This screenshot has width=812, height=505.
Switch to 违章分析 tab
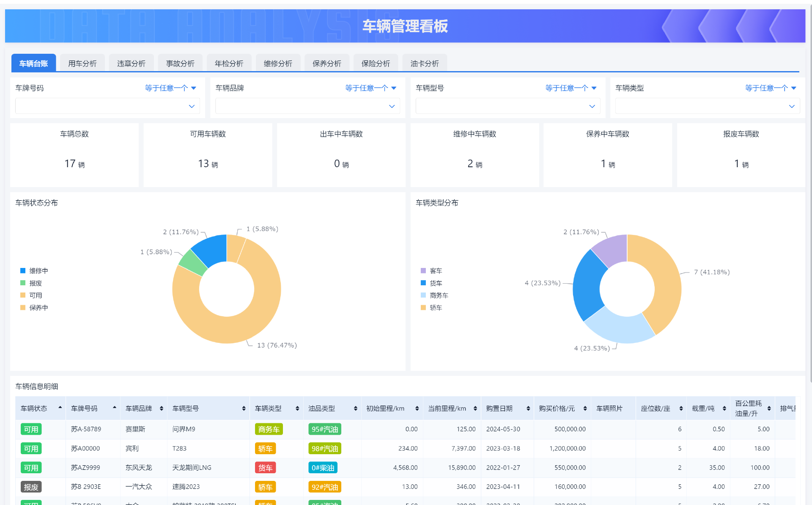tap(131, 63)
